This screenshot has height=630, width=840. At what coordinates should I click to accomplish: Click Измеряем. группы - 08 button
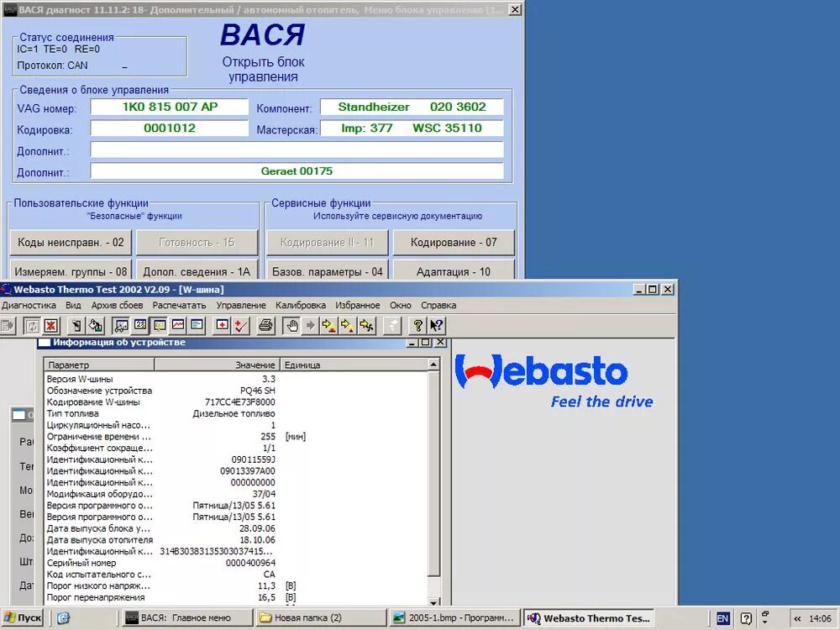[x=71, y=270]
